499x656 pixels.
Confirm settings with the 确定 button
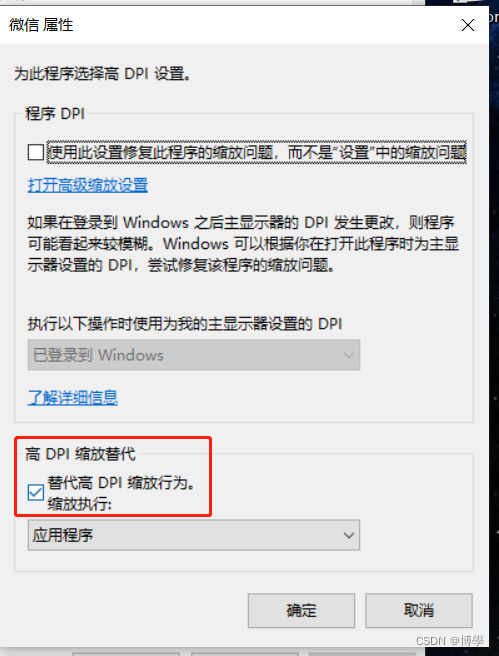pyautogui.click(x=301, y=610)
